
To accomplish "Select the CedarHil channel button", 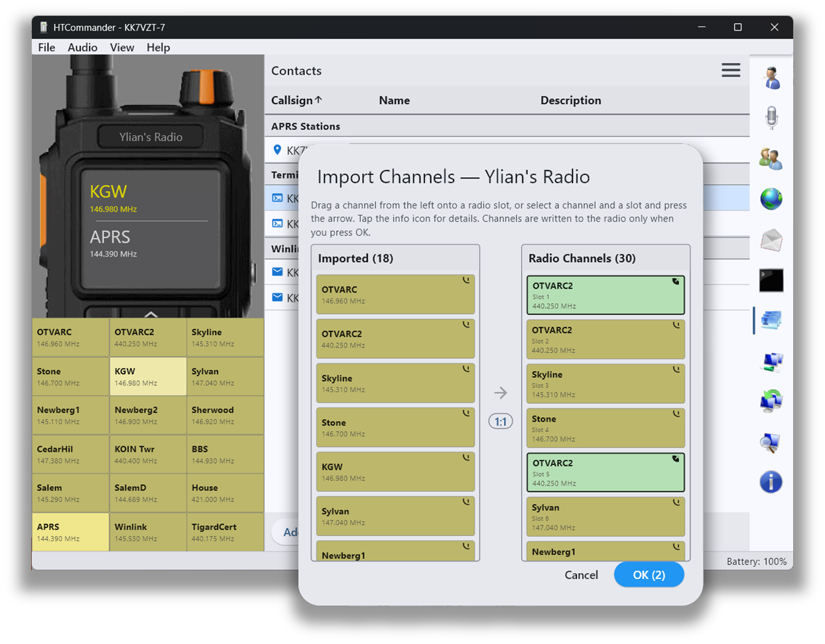I will [x=70, y=454].
